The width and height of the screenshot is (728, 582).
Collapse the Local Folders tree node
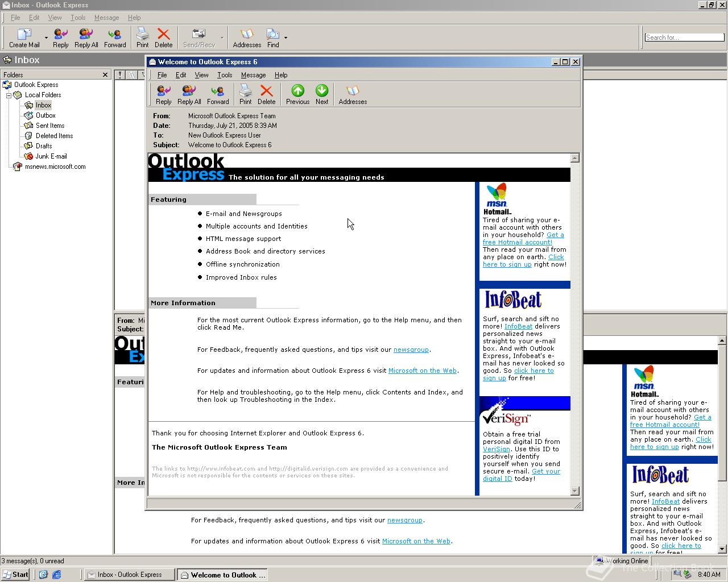[9, 95]
